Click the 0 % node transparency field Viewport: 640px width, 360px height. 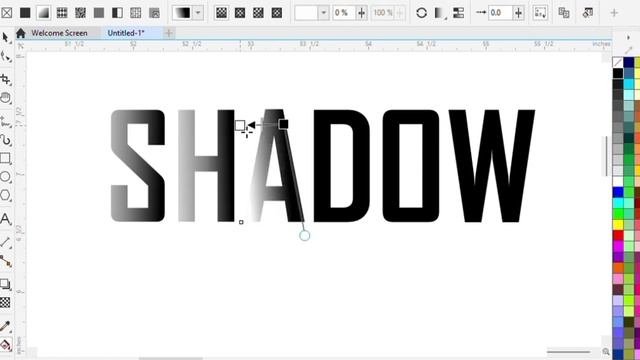(x=344, y=13)
